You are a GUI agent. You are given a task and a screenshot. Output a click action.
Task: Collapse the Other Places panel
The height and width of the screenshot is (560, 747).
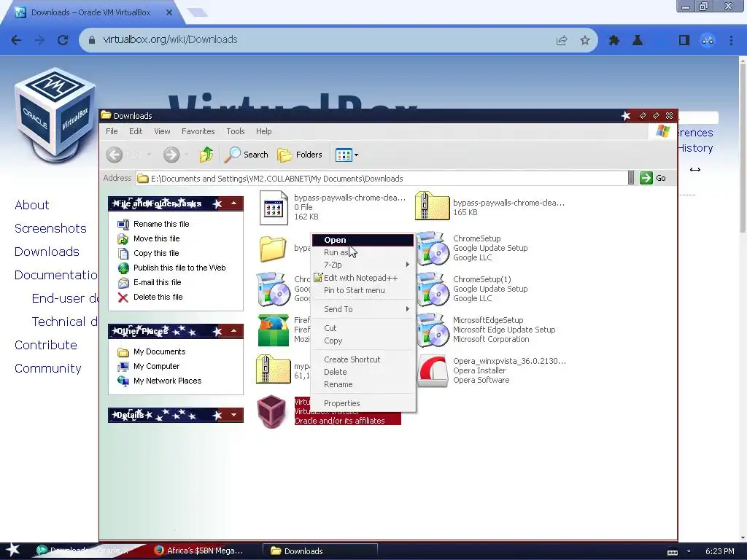234,330
